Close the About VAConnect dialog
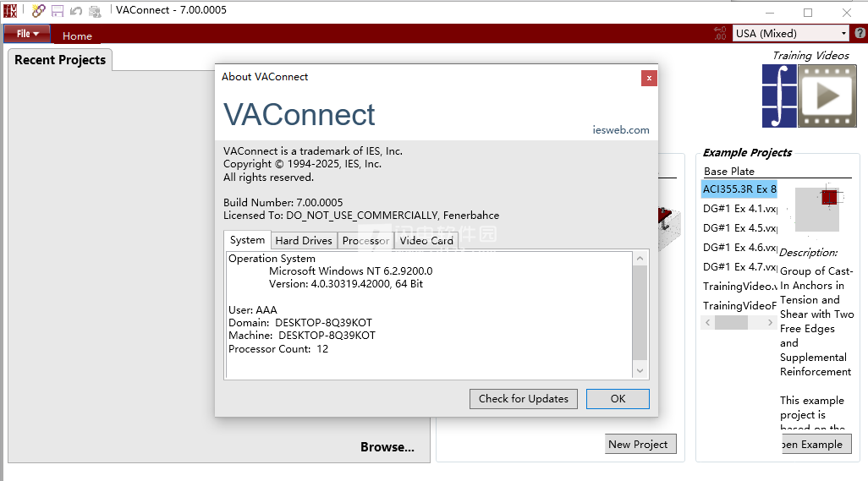Screen dimensions: 868x481 (x=648, y=78)
